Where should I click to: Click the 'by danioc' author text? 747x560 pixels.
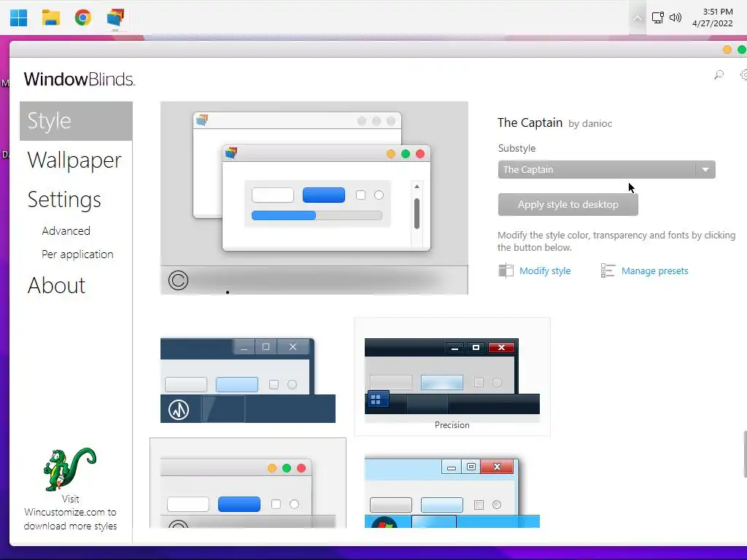[x=590, y=124]
